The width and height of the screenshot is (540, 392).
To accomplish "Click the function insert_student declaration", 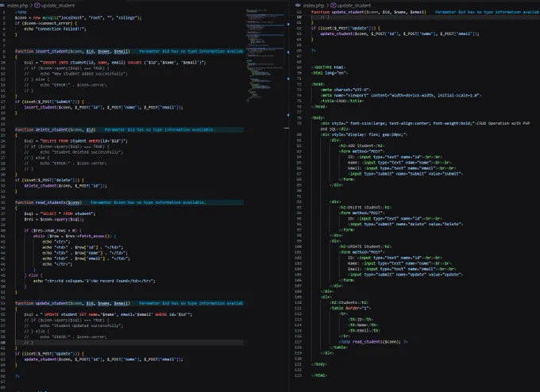I will click(72, 52).
